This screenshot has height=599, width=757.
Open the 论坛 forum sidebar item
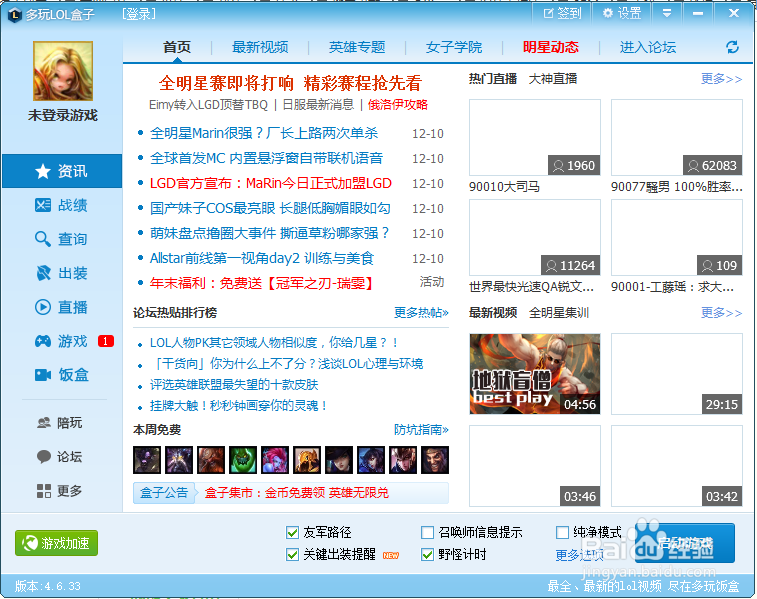(x=60, y=457)
